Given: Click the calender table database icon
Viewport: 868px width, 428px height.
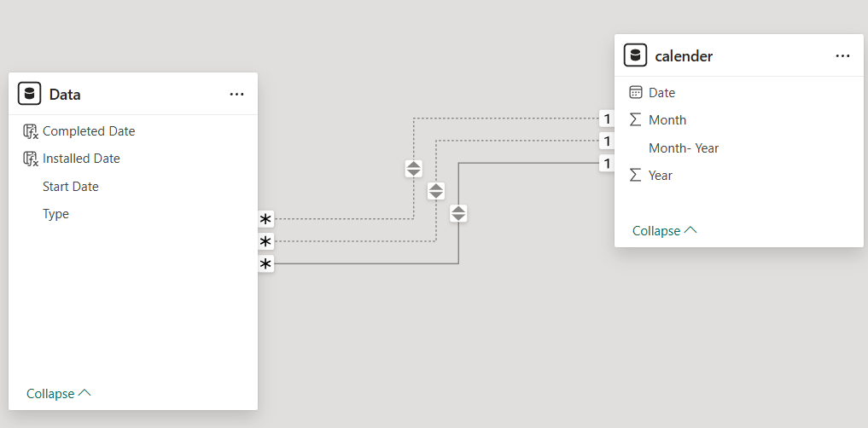Looking at the screenshot, I should pos(635,55).
